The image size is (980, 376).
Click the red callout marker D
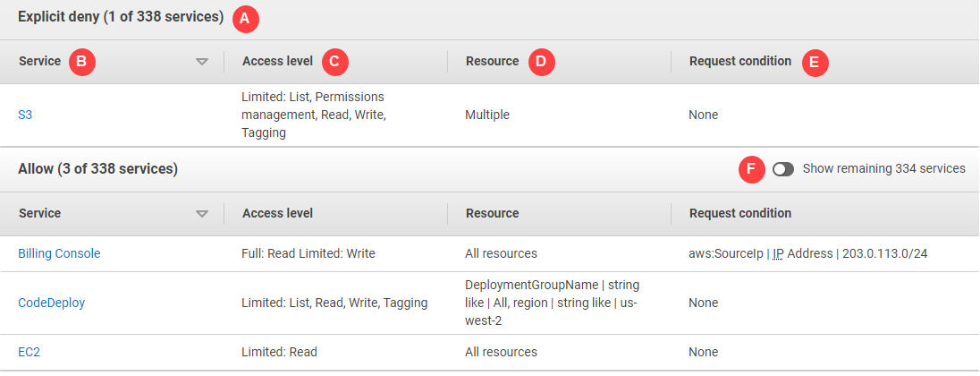tap(542, 62)
